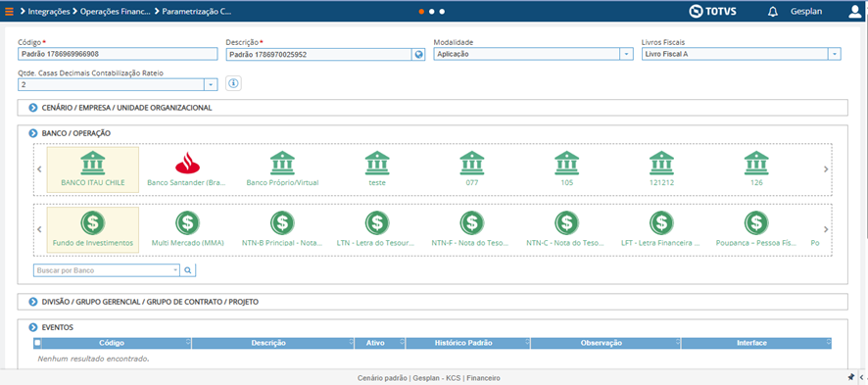
Task: Click the pin icon in status bar
Action: [x=851, y=377]
